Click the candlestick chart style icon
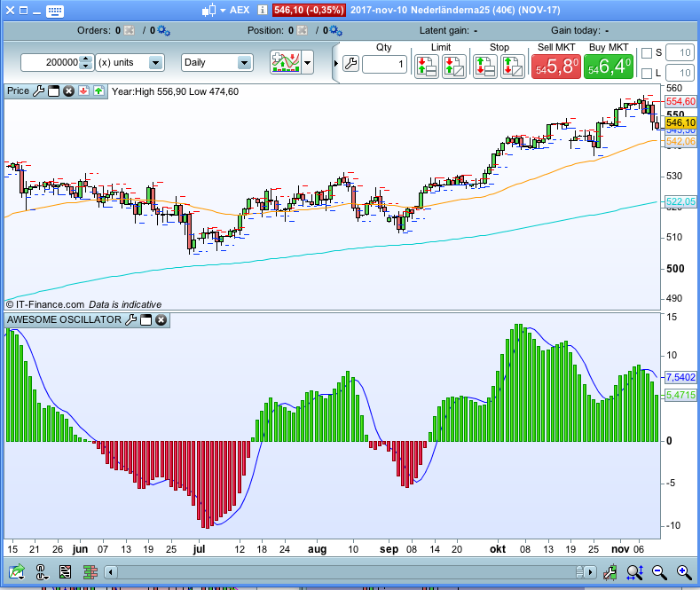Screen dimensions: 700x590 (208, 11)
